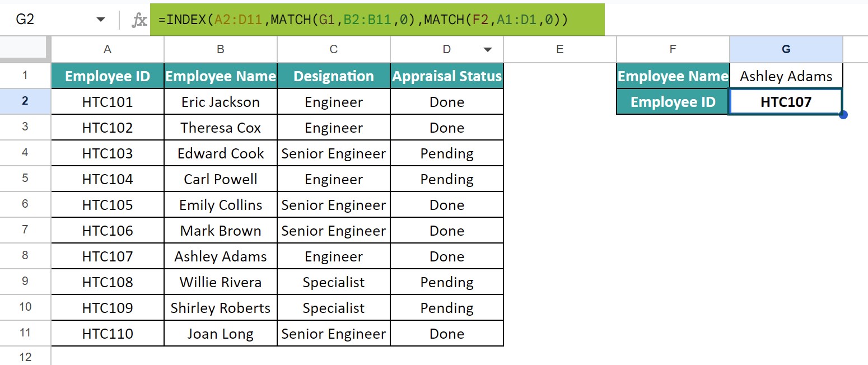The image size is (868, 365).
Task: Select column A header
Action: pos(108,49)
